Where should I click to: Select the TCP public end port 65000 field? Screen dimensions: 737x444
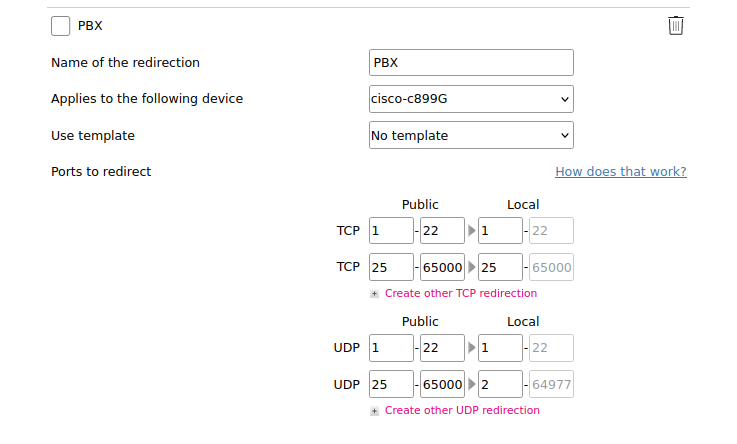[x=442, y=267]
